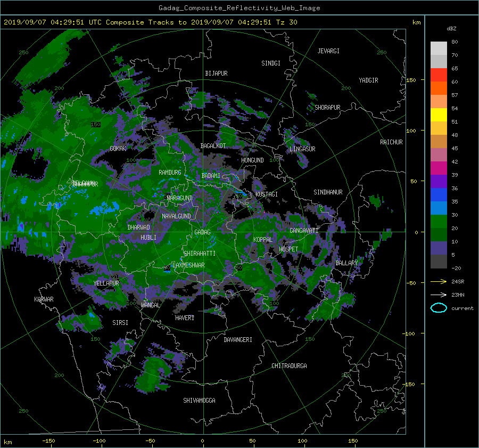Select the SIRSI label
479x448 pixels.
120,323
